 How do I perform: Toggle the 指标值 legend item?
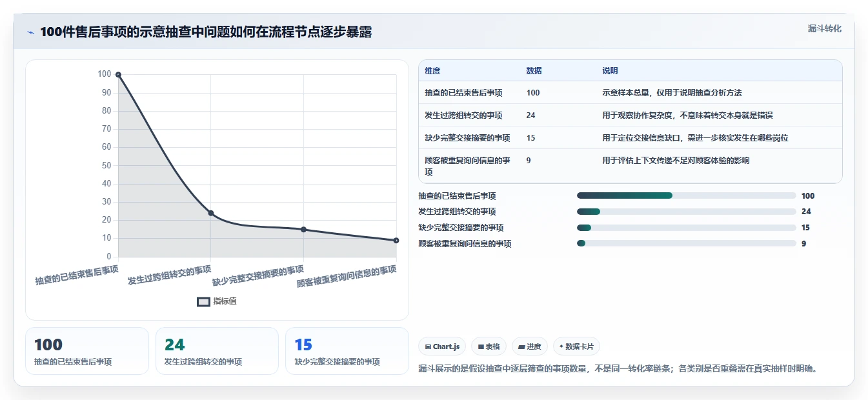click(x=217, y=301)
